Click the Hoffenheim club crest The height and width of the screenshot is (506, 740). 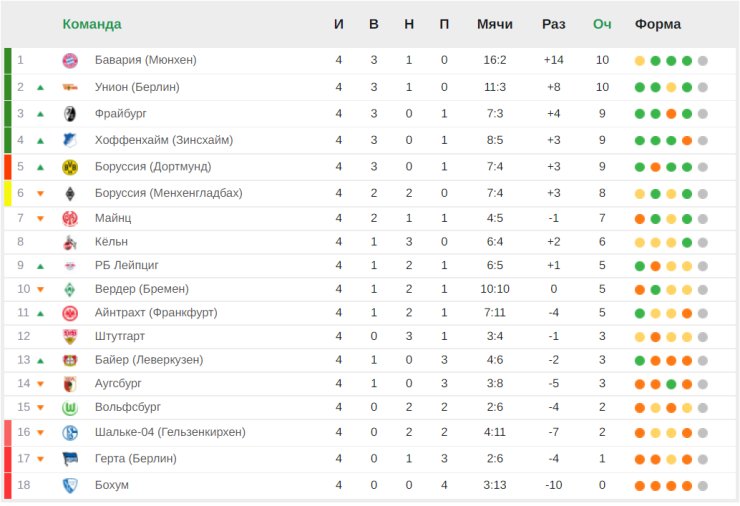(x=70, y=140)
